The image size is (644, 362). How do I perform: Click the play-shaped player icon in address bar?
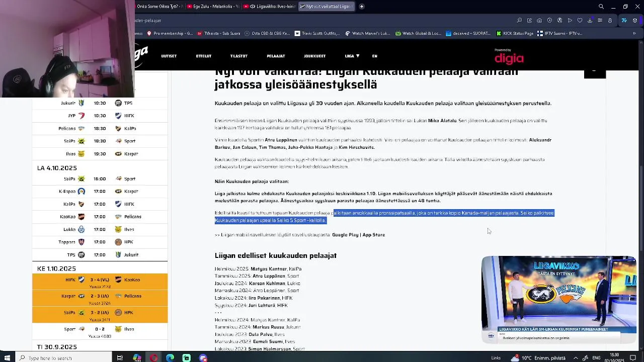click(570, 21)
